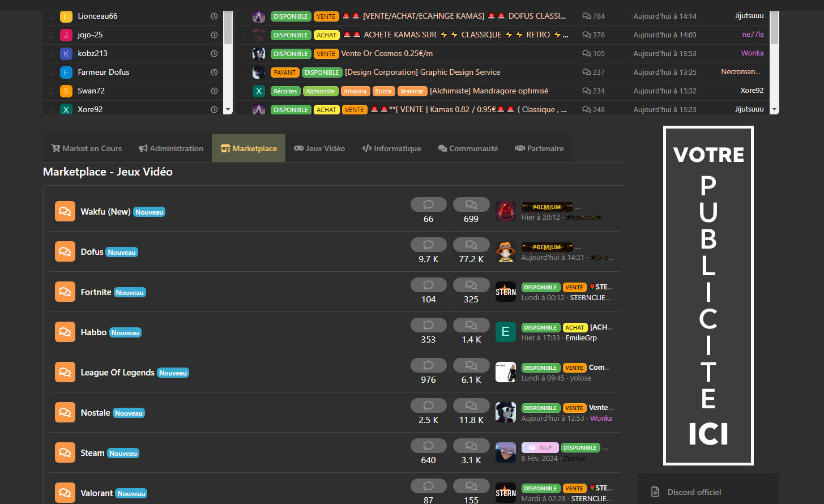
Task: Click clock icon next to Lionceau66
Action: point(214,16)
